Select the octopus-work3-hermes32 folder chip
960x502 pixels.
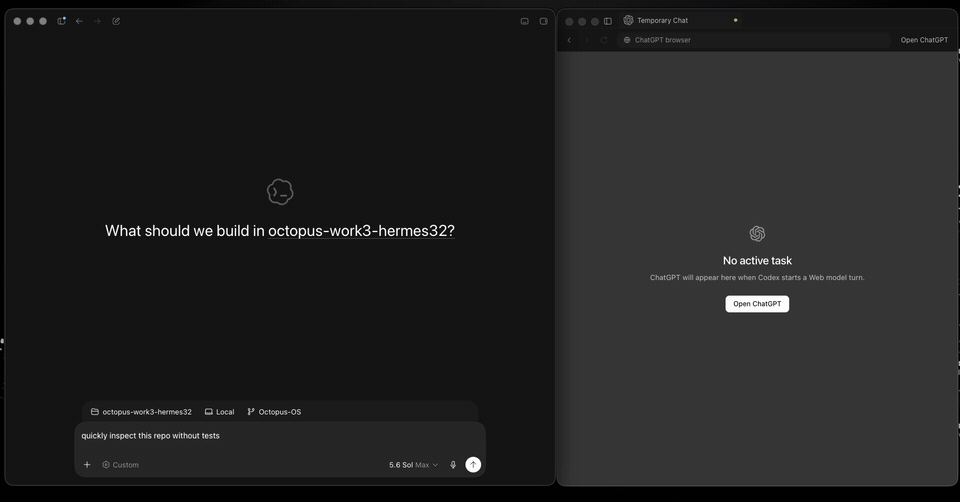141,412
